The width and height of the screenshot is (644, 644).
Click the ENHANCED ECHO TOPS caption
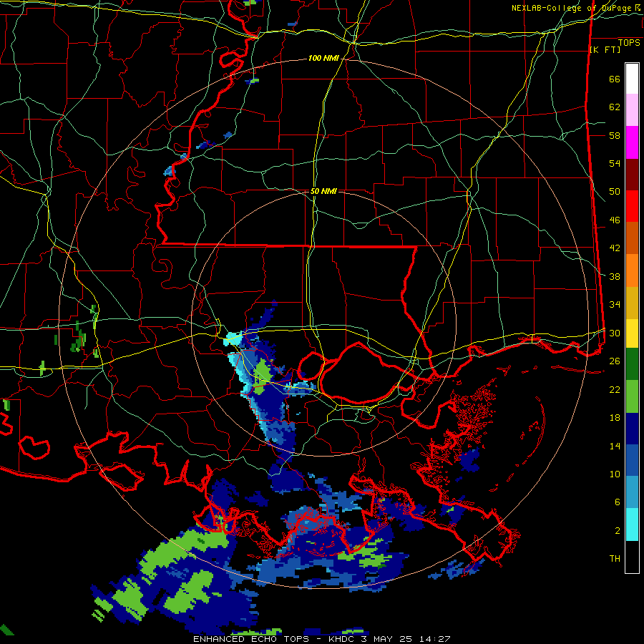coord(251,639)
